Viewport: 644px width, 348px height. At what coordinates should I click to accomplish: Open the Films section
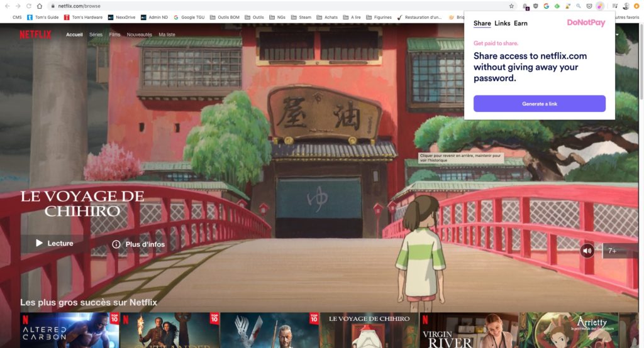(114, 35)
